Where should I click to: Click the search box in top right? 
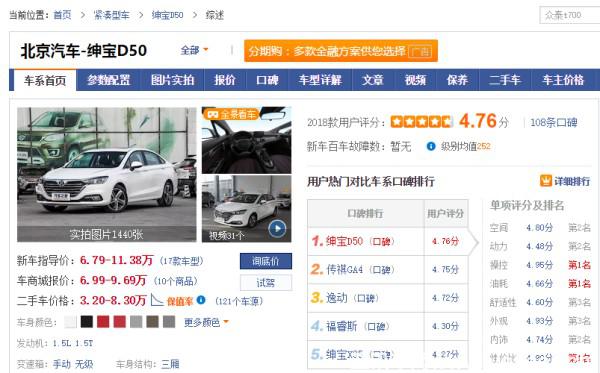[x=569, y=15]
